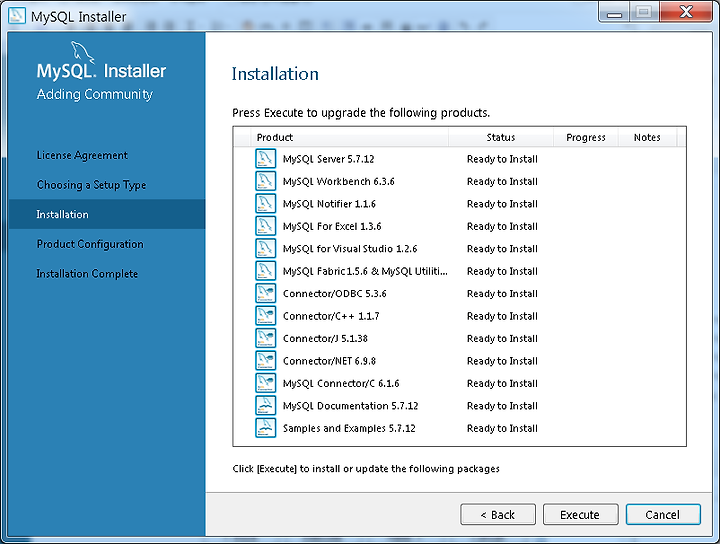This screenshot has height=544, width=720.
Task: Click the Connector/NET 6.9.8 icon
Action: tap(265, 361)
